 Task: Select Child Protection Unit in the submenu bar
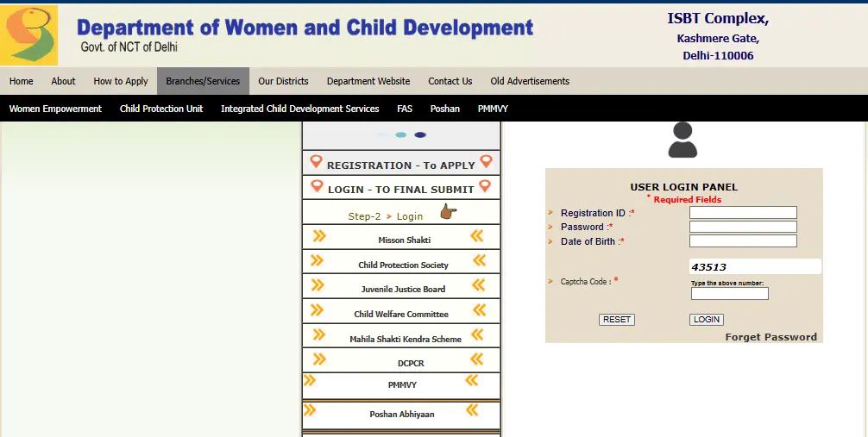click(161, 109)
